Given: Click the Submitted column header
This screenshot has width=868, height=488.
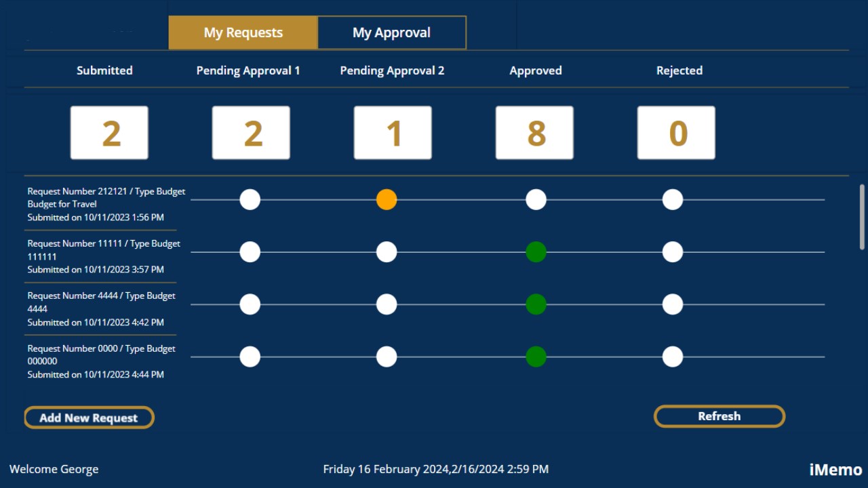Looking at the screenshot, I should (x=104, y=70).
